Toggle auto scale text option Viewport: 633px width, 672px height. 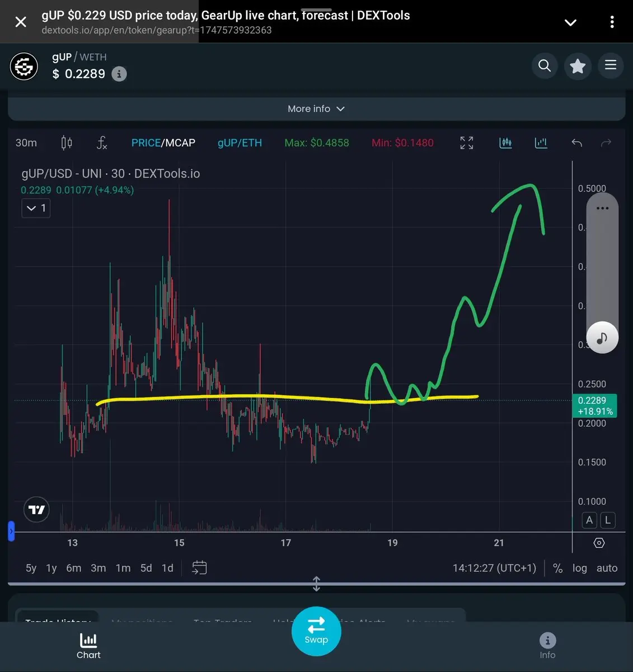(607, 568)
